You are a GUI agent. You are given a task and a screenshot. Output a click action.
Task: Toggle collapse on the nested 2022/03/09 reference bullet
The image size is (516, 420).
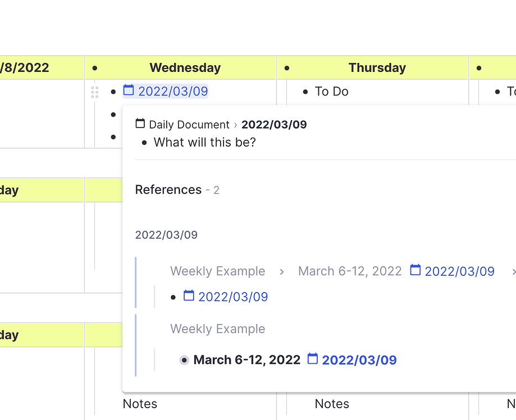(173, 297)
